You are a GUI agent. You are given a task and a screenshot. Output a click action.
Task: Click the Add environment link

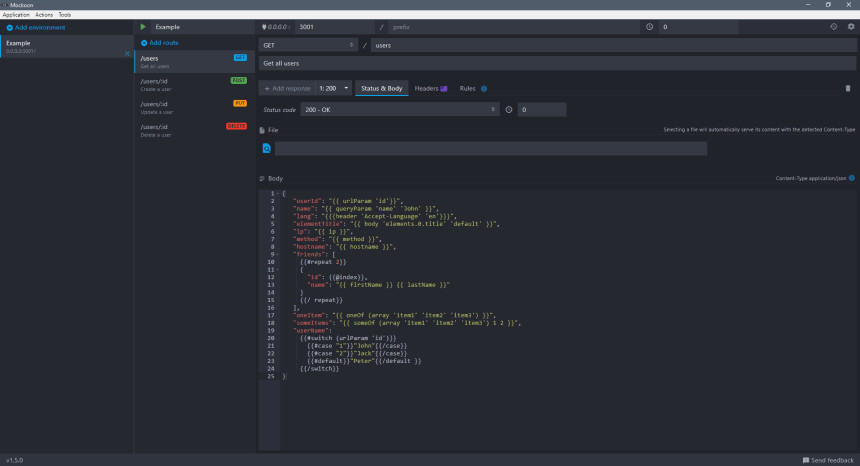click(40, 27)
